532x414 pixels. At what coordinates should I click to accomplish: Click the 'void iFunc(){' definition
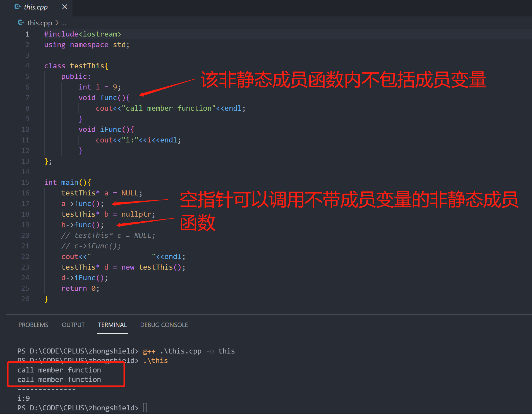pyautogui.click(x=106, y=129)
